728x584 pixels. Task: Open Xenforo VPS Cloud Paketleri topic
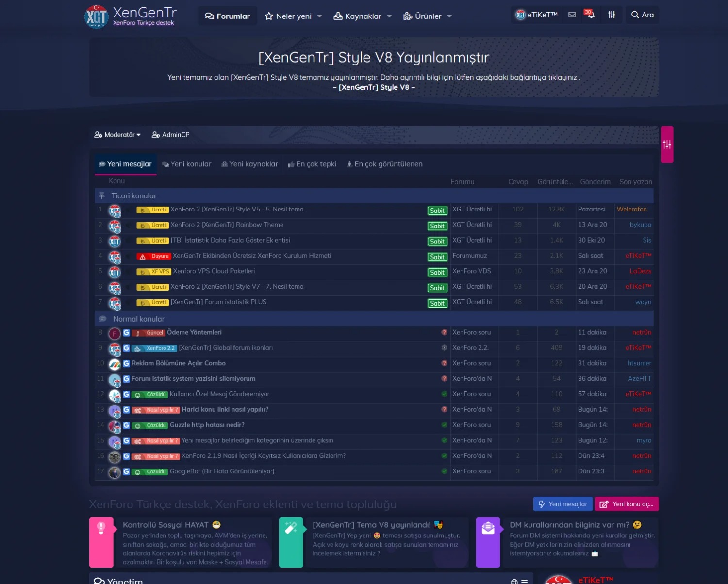pyautogui.click(x=214, y=271)
